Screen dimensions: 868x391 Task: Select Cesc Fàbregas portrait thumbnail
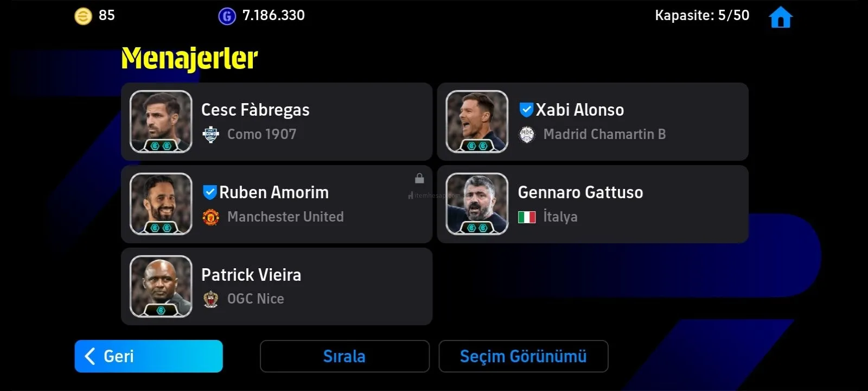point(161,122)
